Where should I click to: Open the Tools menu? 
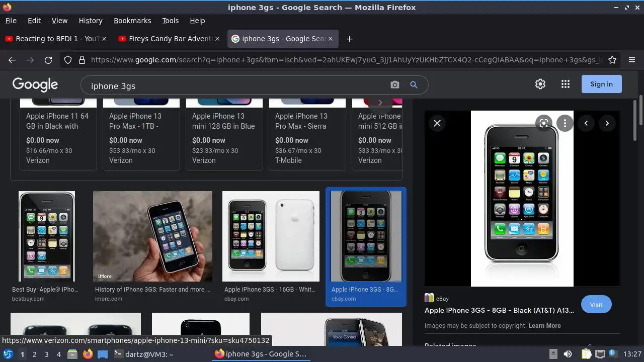171,21
